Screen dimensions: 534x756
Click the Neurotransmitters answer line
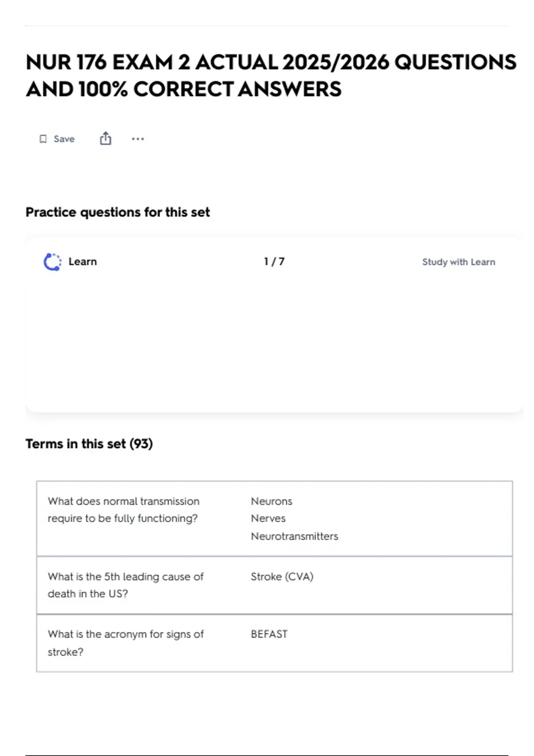(x=295, y=536)
